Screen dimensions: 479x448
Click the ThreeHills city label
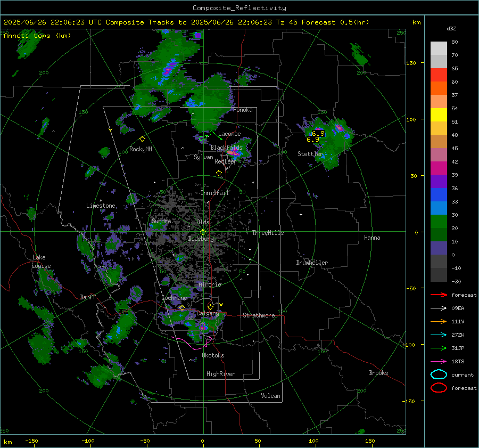point(268,233)
